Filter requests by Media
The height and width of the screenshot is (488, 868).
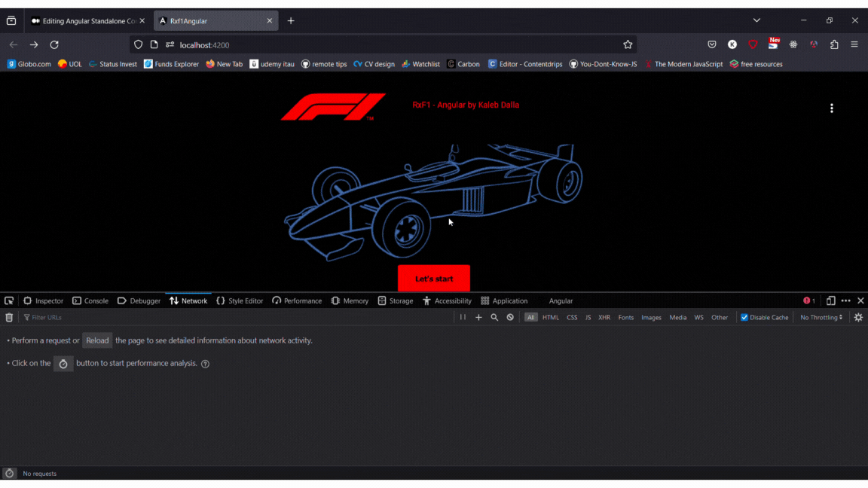tap(677, 318)
